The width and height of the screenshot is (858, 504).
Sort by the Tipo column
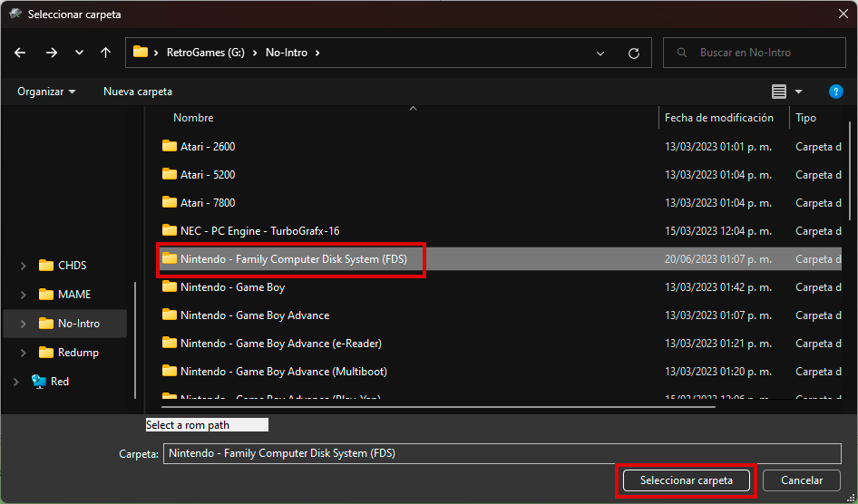pos(806,118)
